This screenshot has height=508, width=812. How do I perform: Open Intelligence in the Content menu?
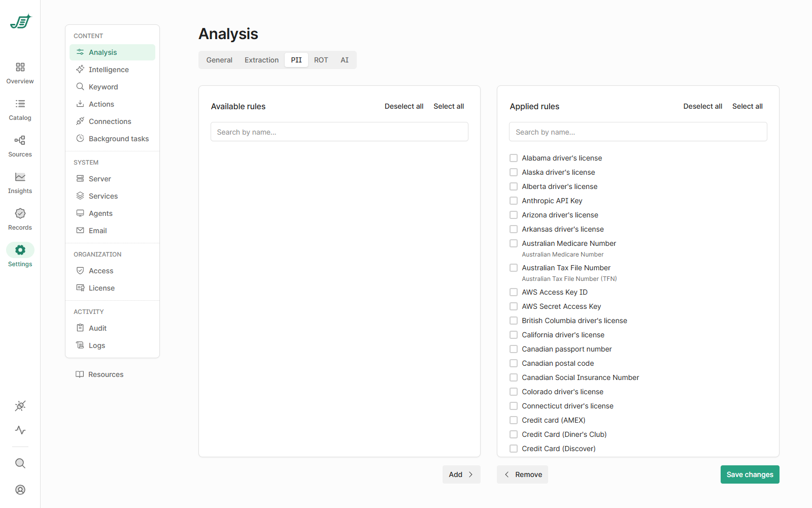112,70
